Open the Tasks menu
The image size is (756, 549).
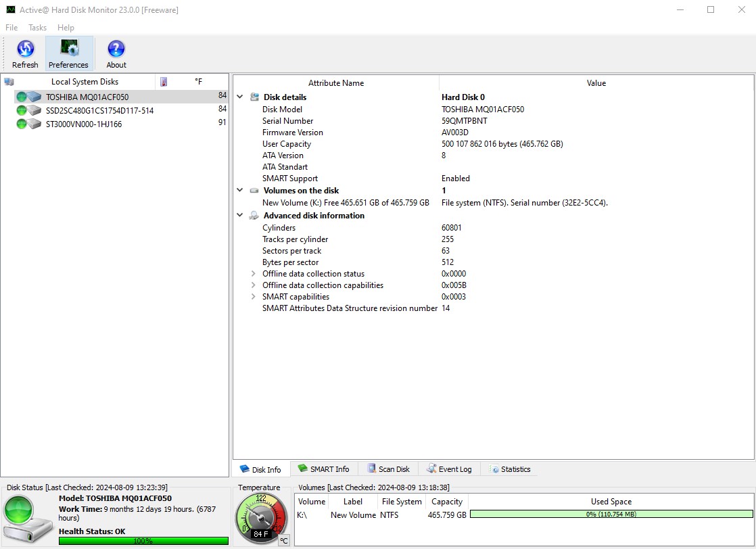(37, 28)
